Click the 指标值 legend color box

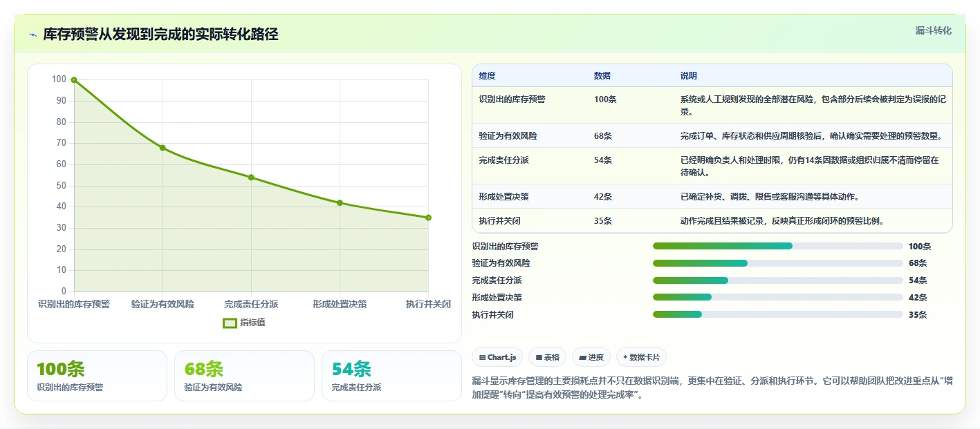coord(230,323)
